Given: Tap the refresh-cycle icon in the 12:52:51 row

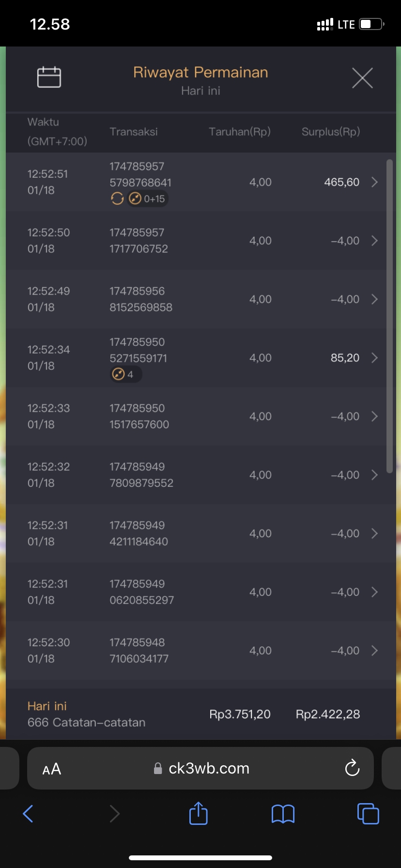Looking at the screenshot, I should 117,199.
